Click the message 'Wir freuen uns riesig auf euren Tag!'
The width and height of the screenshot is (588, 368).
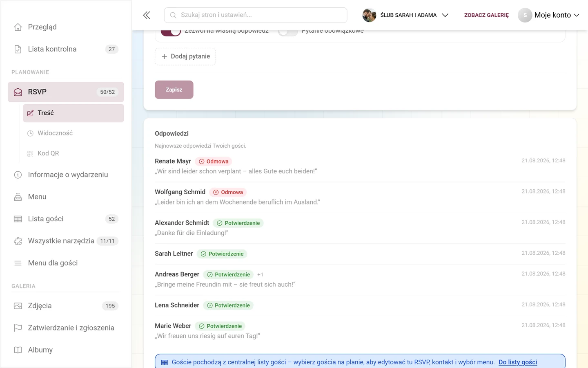pyautogui.click(x=207, y=336)
